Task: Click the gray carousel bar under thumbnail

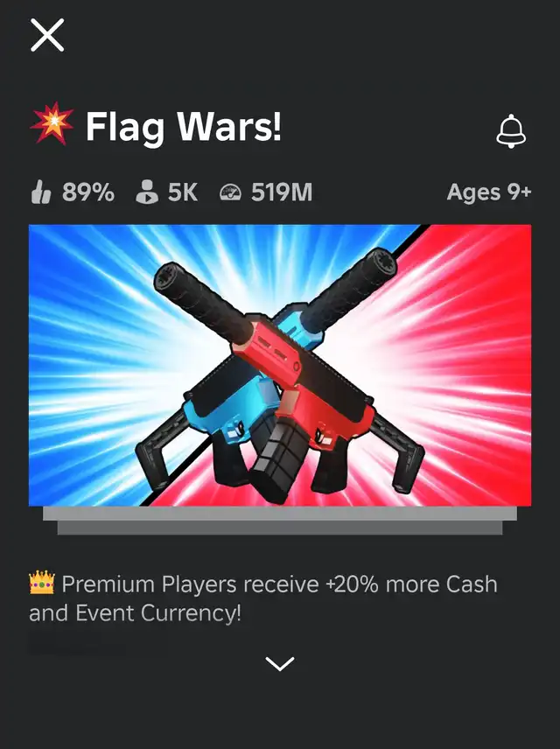Action: click(280, 521)
